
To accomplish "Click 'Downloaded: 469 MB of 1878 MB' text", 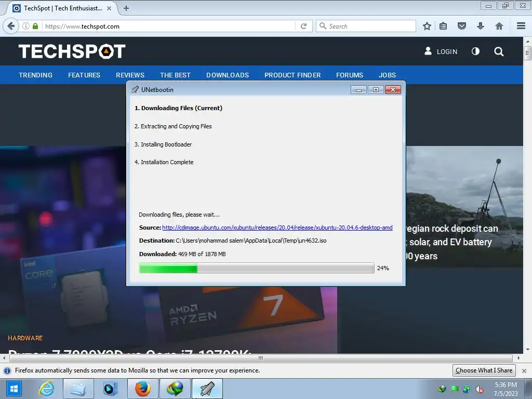I will [182, 254].
